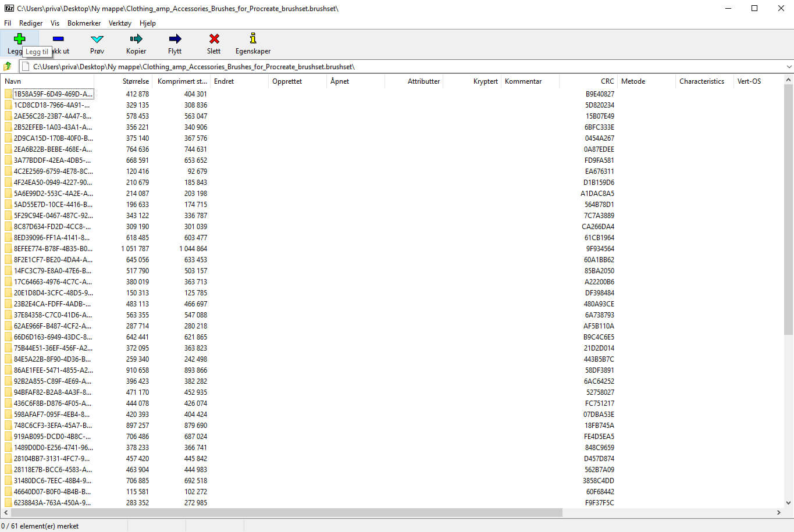Image resolution: width=794 pixels, height=532 pixels.
Task: Click horizontal scrollbar right arrow
Action: click(779, 512)
